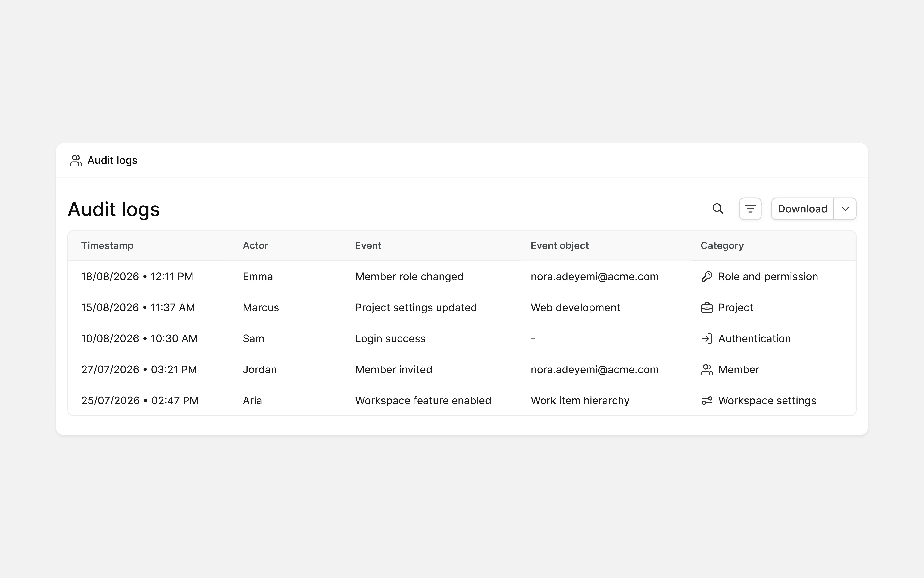This screenshot has width=924, height=578.
Task: Select timestamp 18/08/2026 • 12:11 PM
Action: tap(137, 276)
